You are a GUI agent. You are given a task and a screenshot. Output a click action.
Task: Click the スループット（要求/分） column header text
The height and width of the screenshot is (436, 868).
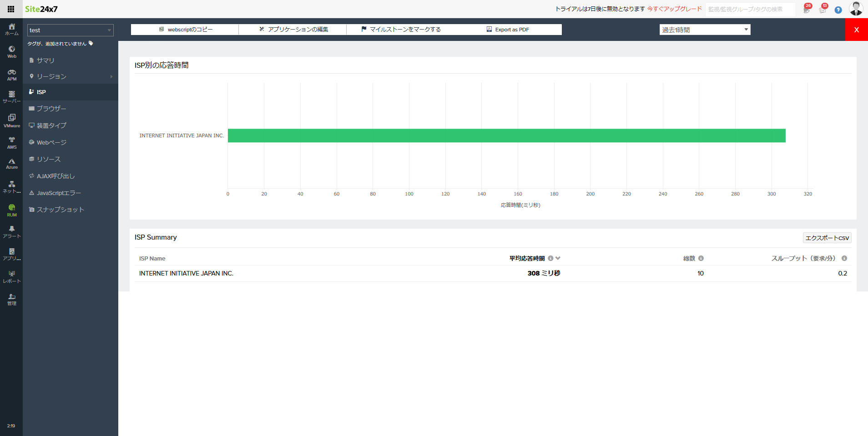point(803,258)
